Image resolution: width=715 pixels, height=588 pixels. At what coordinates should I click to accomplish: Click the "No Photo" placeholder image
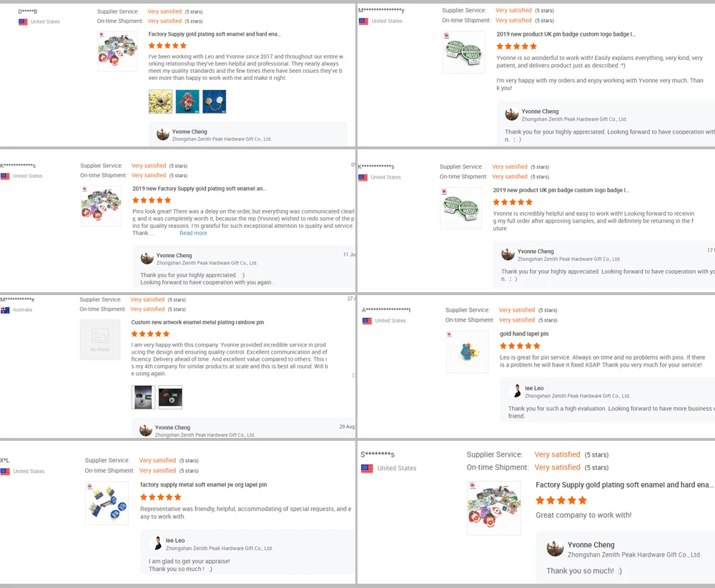[100, 339]
